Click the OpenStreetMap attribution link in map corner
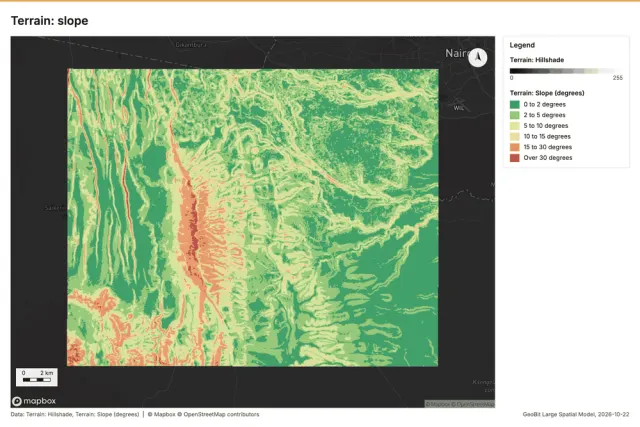 coord(473,404)
